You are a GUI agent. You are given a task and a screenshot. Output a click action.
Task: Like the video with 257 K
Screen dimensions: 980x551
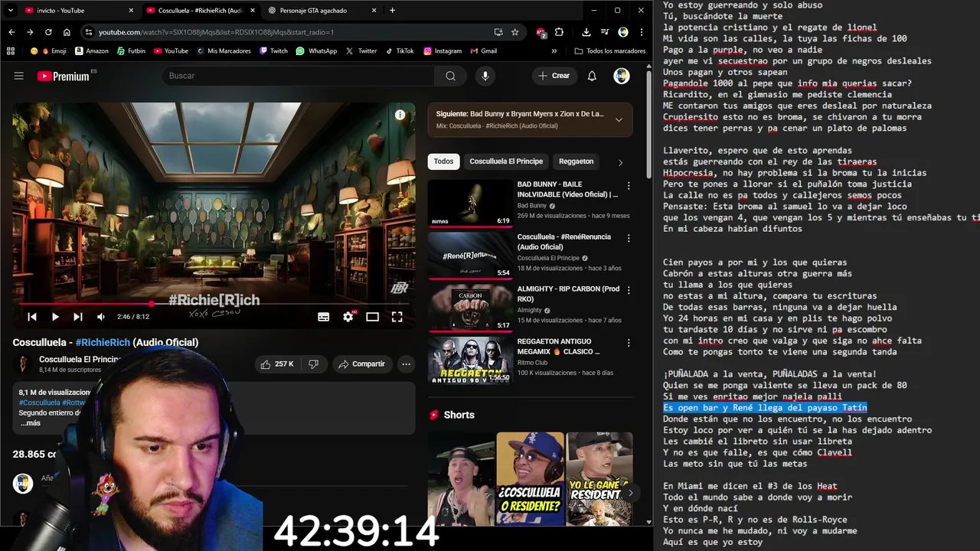(x=276, y=364)
